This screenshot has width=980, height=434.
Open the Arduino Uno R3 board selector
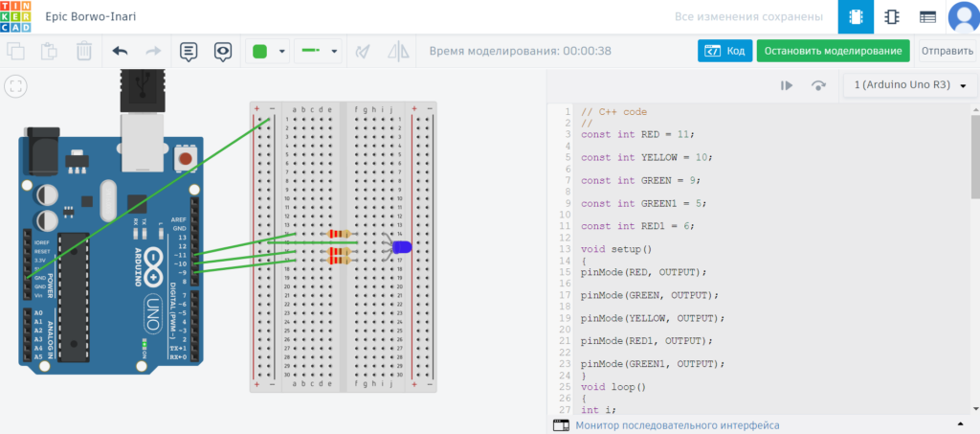point(910,85)
